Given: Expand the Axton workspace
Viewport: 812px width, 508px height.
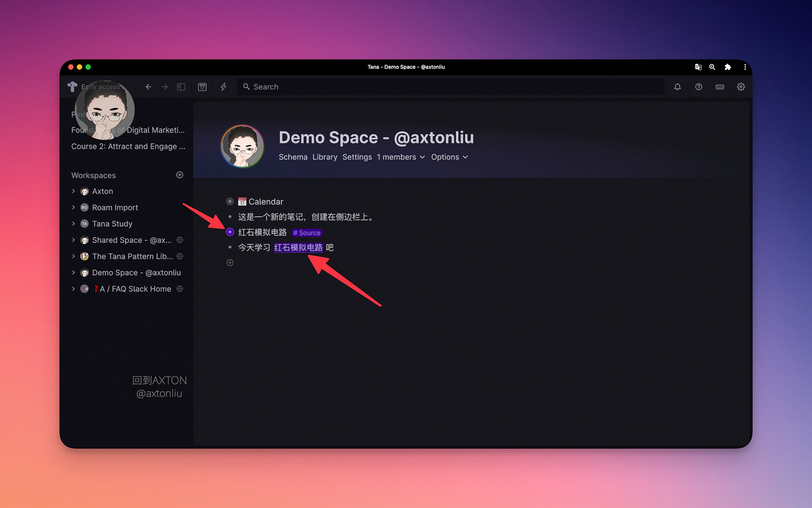Looking at the screenshot, I should click(74, 191).
